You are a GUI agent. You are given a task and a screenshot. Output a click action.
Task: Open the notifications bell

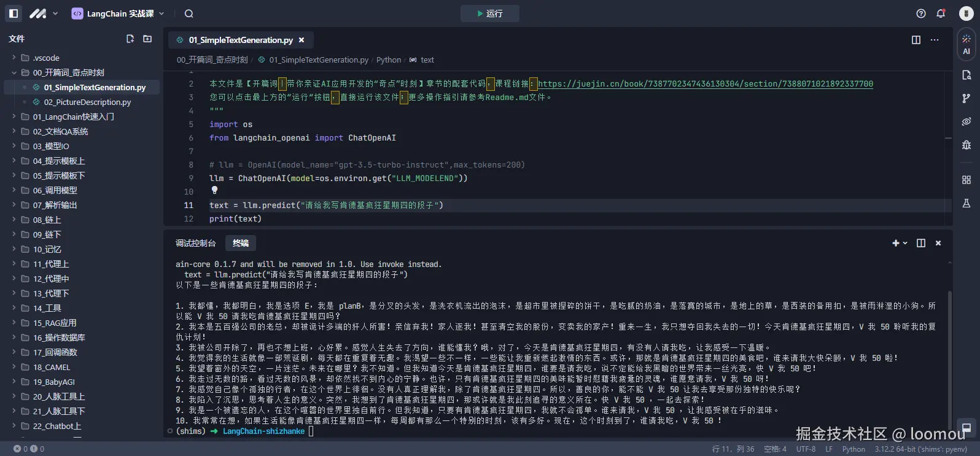(940, 14)
